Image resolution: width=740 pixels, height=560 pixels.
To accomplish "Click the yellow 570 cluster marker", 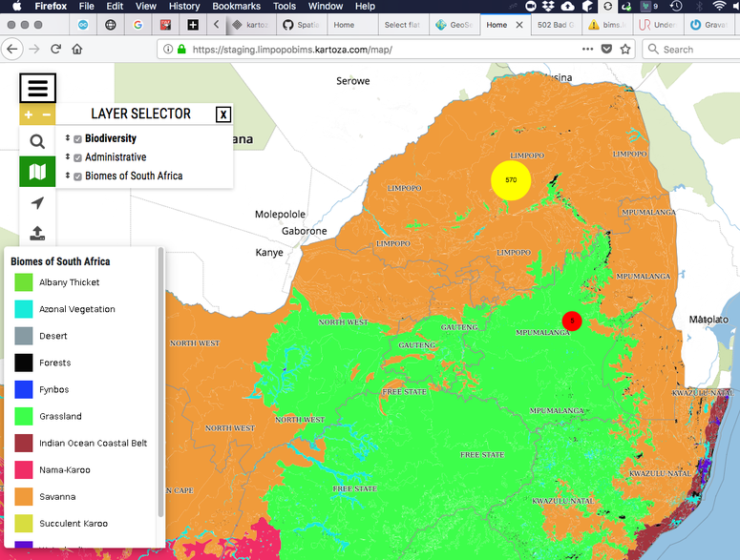I will coord(511,180).
